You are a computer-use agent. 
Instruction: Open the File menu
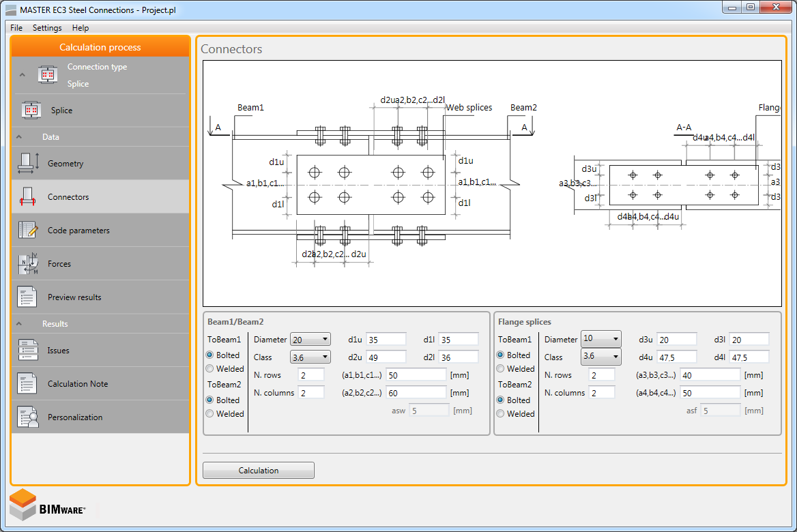(x=16, y=28)
